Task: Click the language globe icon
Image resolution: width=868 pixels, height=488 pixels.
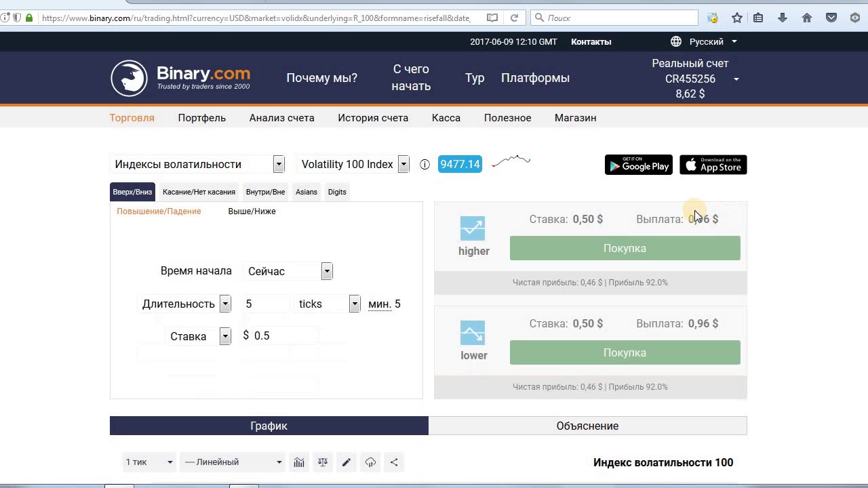Action: tap(676, 41)
